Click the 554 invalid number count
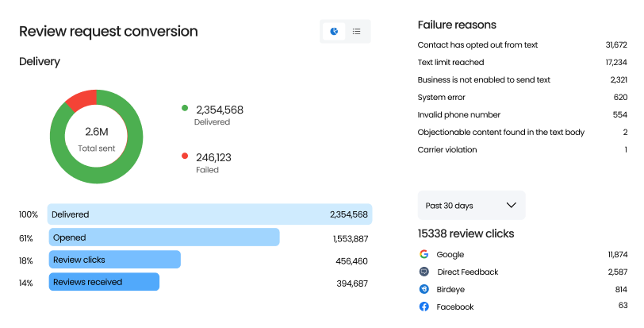Screen dimensions: 644x328 (x=620, y=114)
